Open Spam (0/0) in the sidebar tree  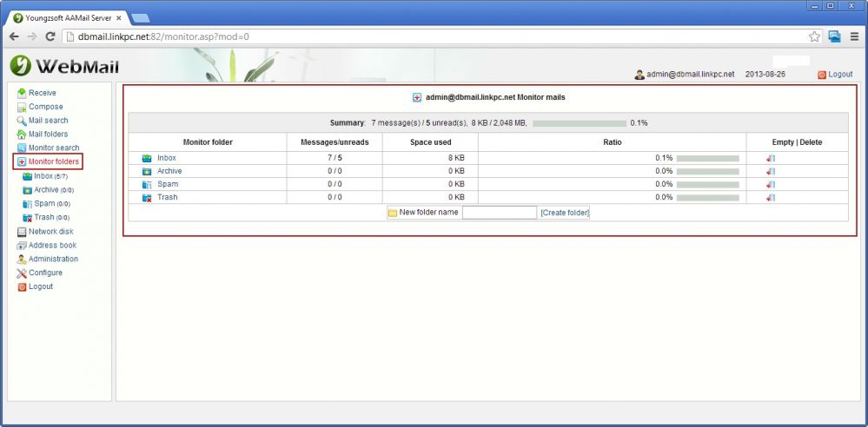tap(52, 204)
